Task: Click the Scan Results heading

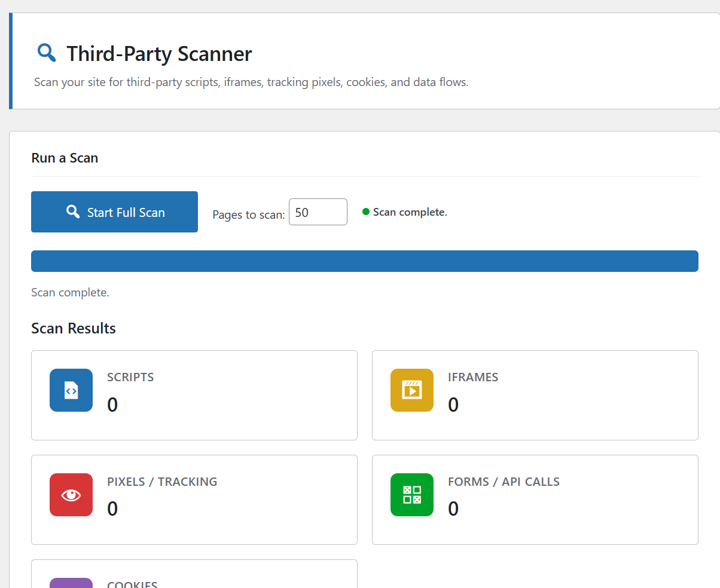Action: click(74, 328)
